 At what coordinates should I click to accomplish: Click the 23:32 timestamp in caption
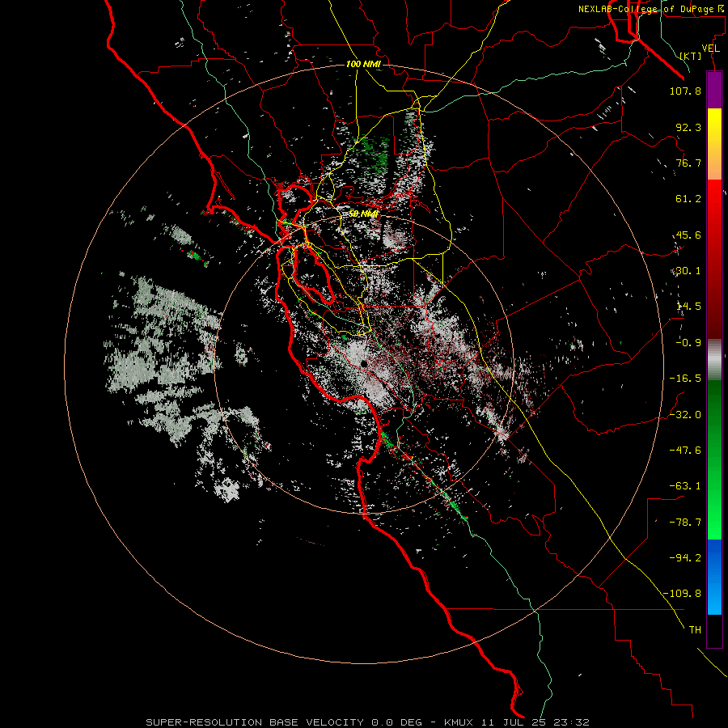point(571,722)
